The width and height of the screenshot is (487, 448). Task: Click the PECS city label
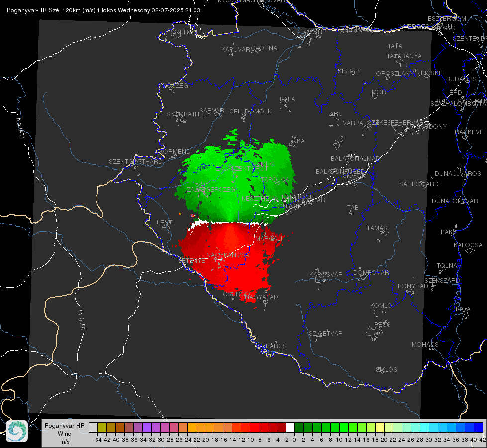[x=382, y=325]
